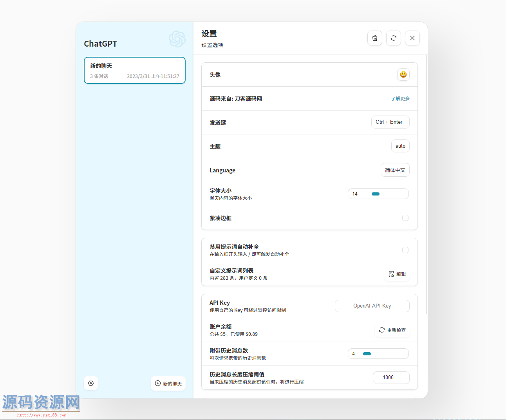This screenshot has height=420, width=506.
Task: Adjust the 附带历史消息数 slider
Action: click(378, 354)
